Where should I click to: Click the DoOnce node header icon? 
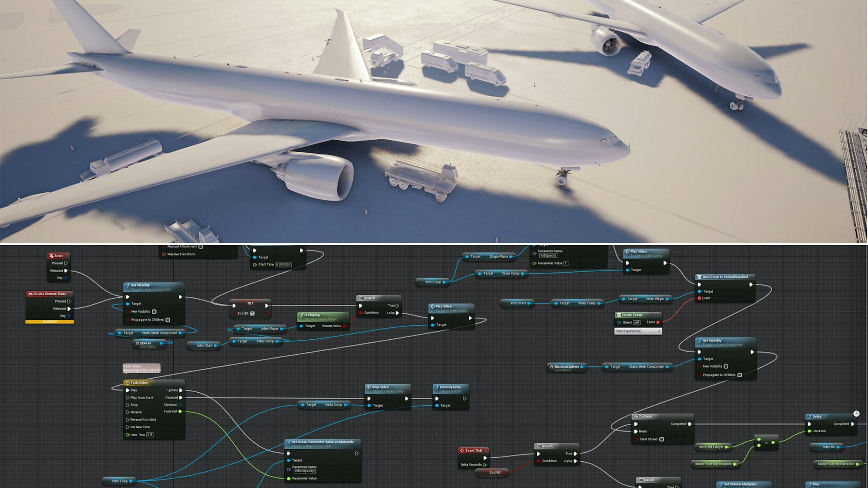pyautogui.click(x=635, y=417)
